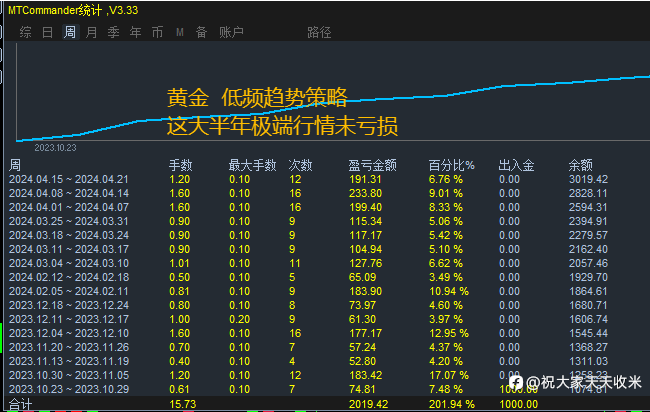Click percentage value 10.94 %

tap(449, 291)
